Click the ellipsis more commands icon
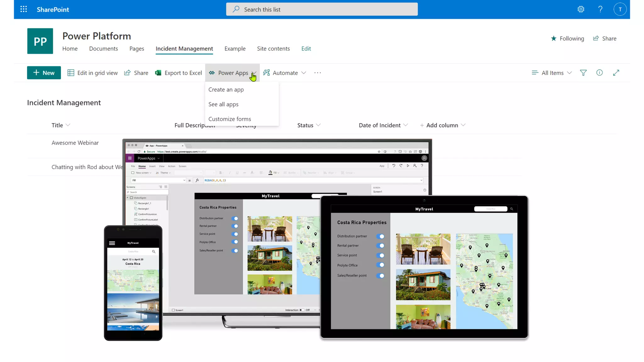Screen dimensions: 644x362 tap(318, 73)
